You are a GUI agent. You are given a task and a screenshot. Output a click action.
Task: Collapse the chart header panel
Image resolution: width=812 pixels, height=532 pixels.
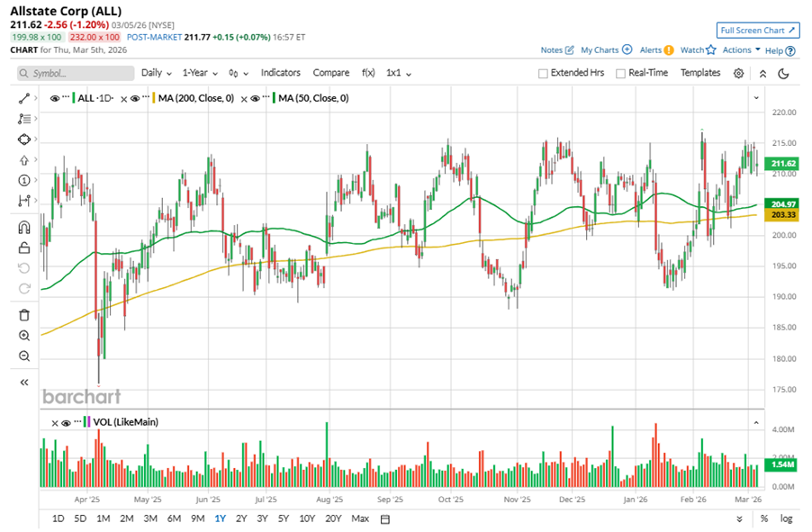click(762, 74)
